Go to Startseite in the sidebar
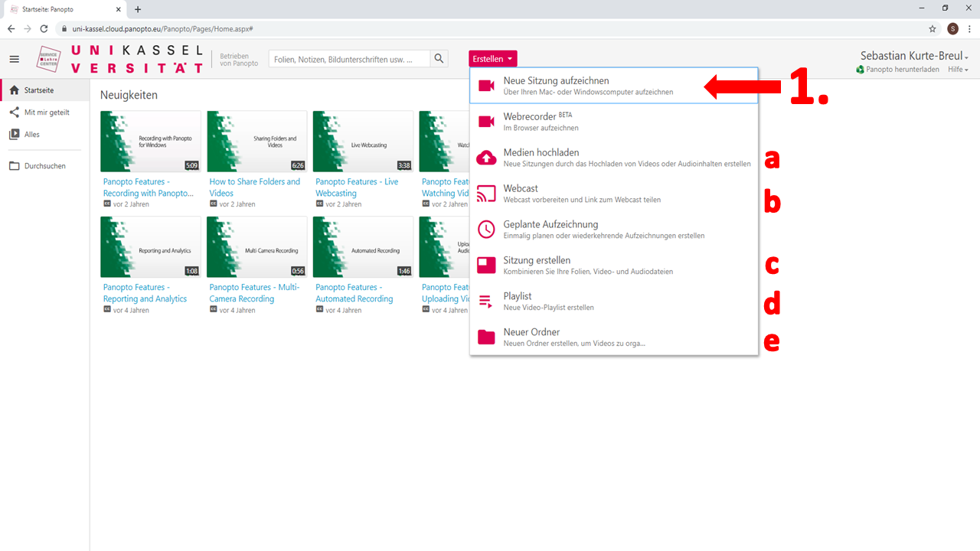980x551 pixels. (x=44, y=90)
